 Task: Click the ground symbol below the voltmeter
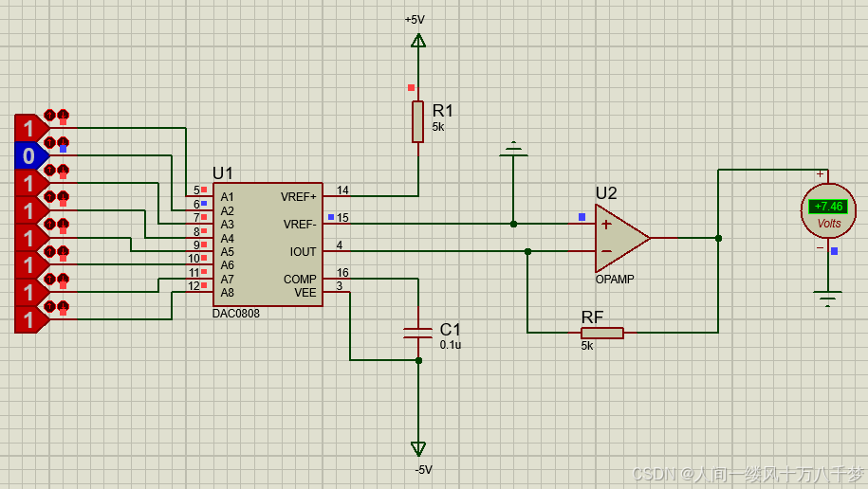[x=828, y=299]
